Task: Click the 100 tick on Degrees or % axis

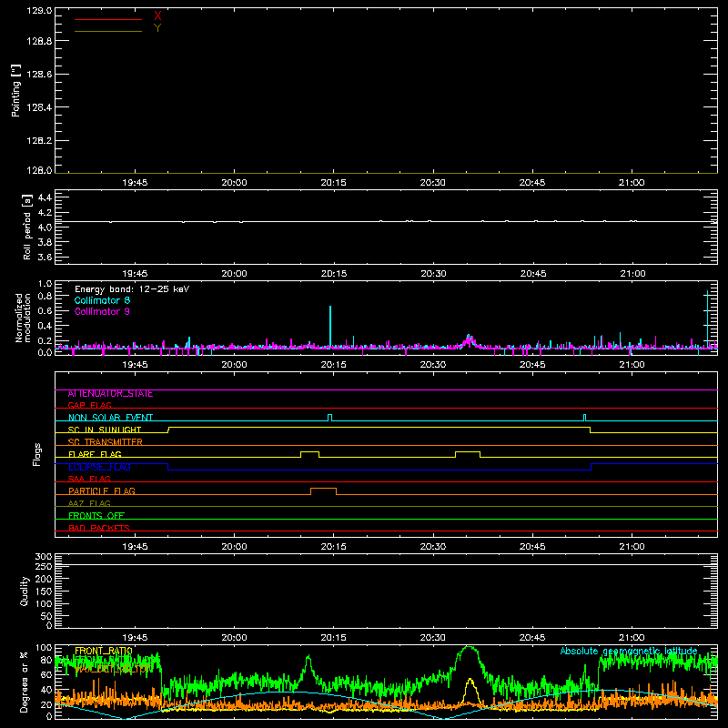Action: coord(43,648)
